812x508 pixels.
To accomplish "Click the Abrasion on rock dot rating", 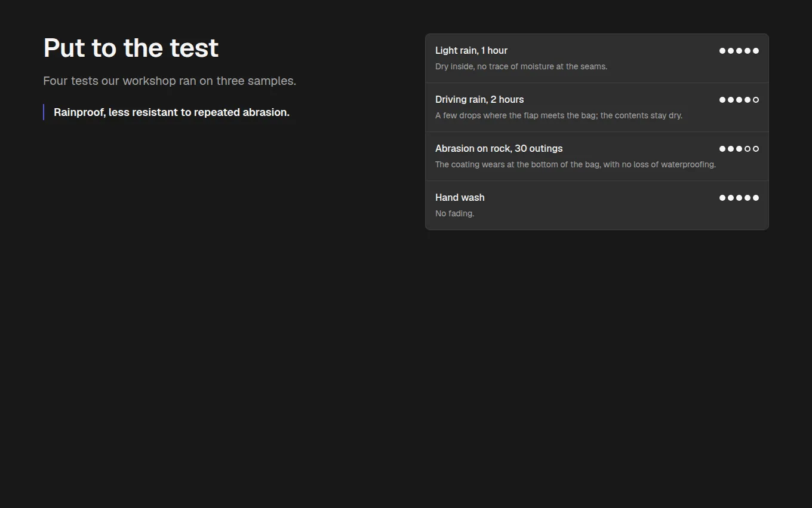I will point(739,149).
